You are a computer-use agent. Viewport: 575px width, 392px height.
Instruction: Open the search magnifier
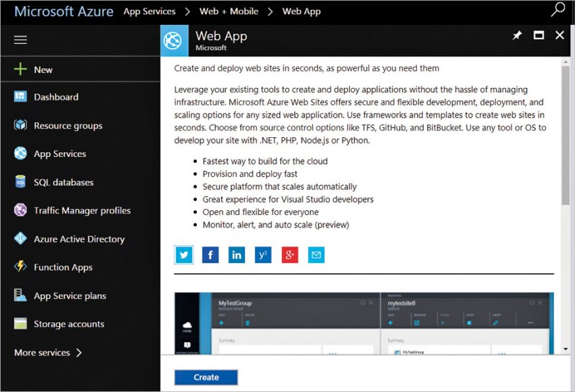tap(557, 11)
